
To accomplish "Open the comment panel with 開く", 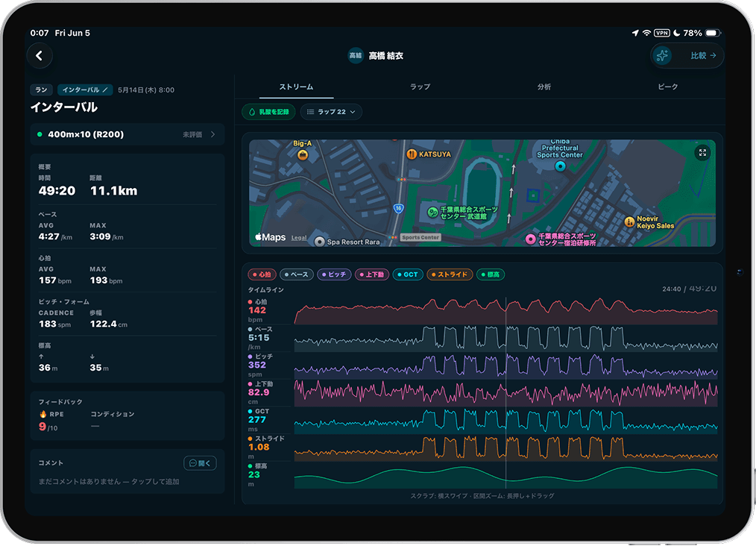I will point(200,463).
